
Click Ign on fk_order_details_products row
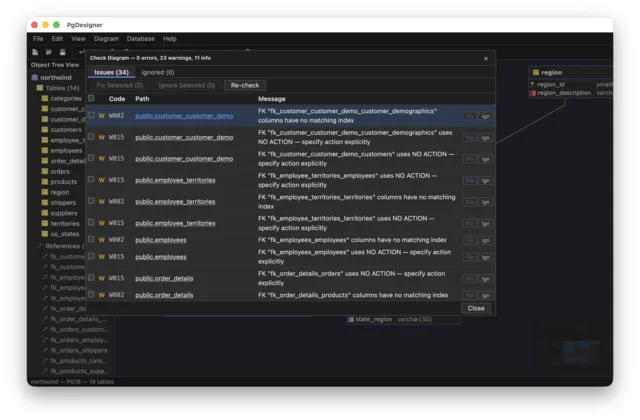coord(485,296)
